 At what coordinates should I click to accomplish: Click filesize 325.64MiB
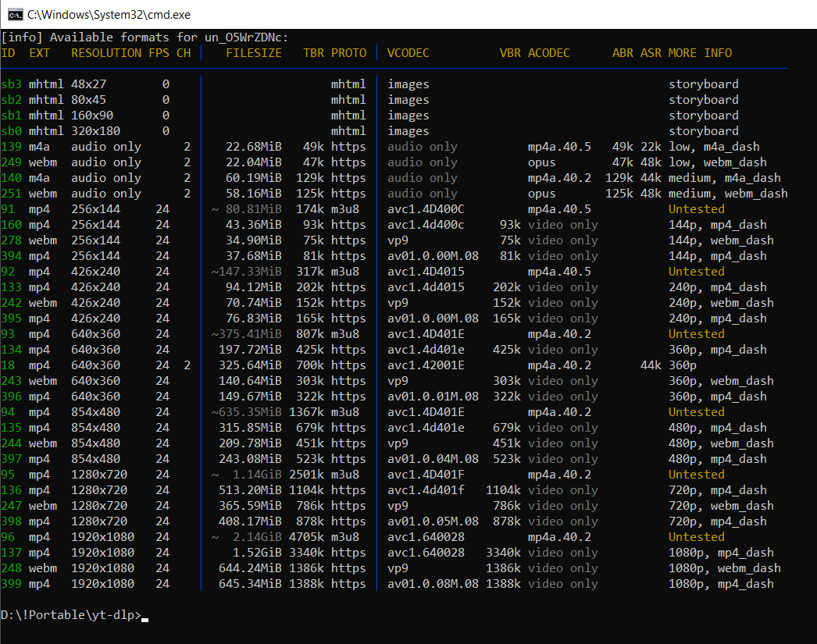click(x=250, y=365)
